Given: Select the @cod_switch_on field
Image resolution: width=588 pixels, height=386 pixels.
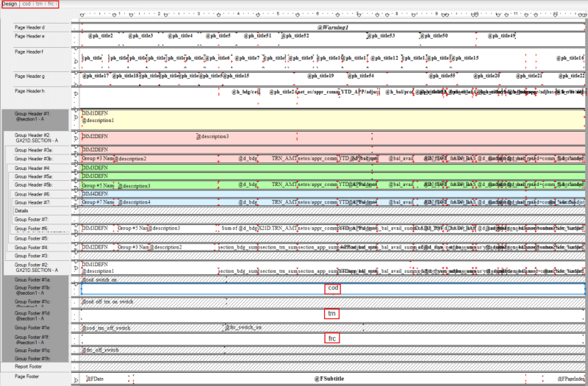Looking at the screenshot, I should pos(99,280).
